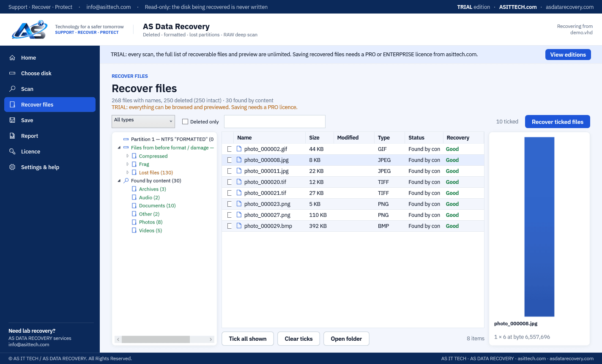Collapse Files from before format node

click(x=119, y=148)
